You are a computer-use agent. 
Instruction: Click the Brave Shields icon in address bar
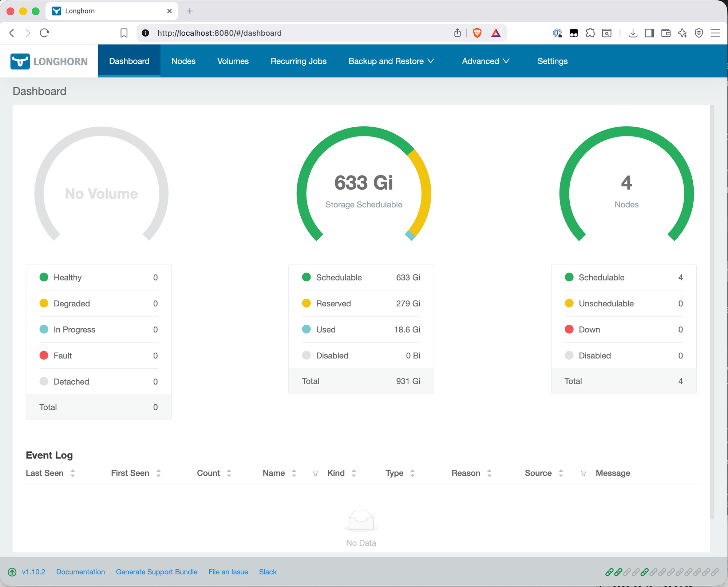[x=477, y=33]
